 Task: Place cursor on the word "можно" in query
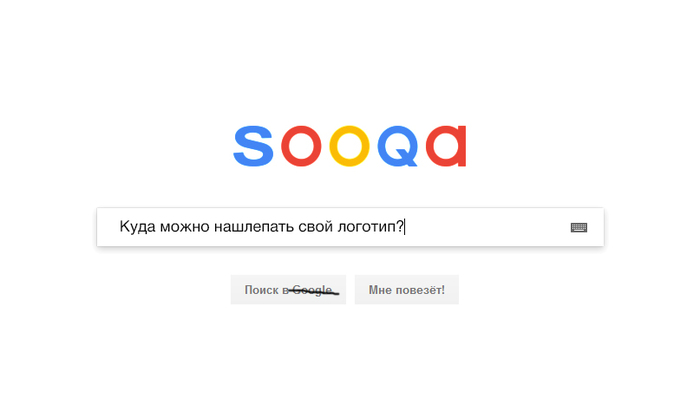pyautogui.click(x=184, y=227)
